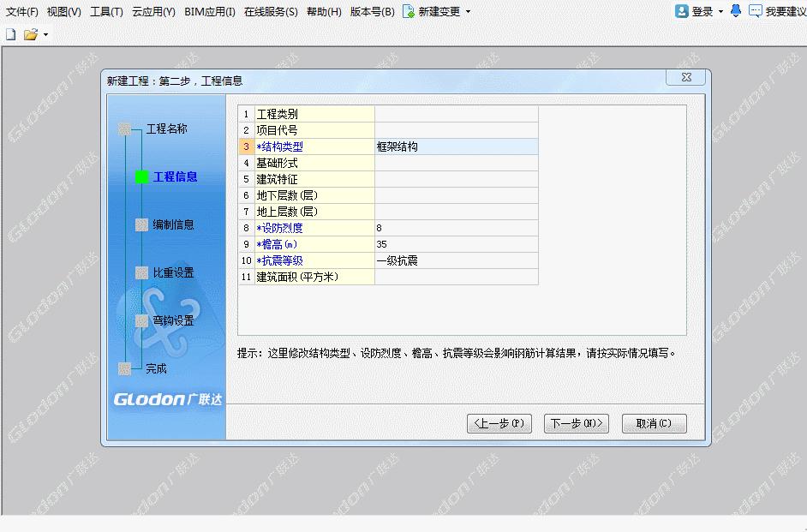Screen dimensions: 807x532
Task: Select the 弯钩设置 wizard step
Action: [x=173, y=321]
